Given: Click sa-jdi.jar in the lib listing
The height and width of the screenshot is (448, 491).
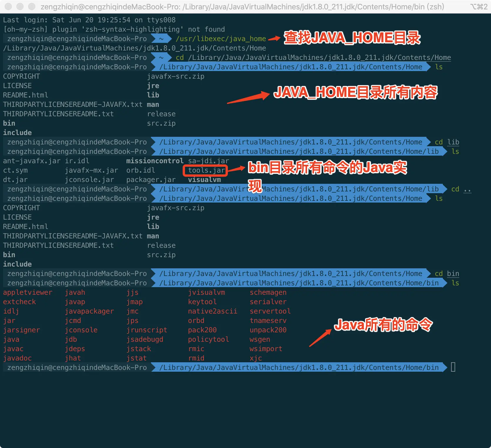Looking at the screenshot, I should [208, 161].
